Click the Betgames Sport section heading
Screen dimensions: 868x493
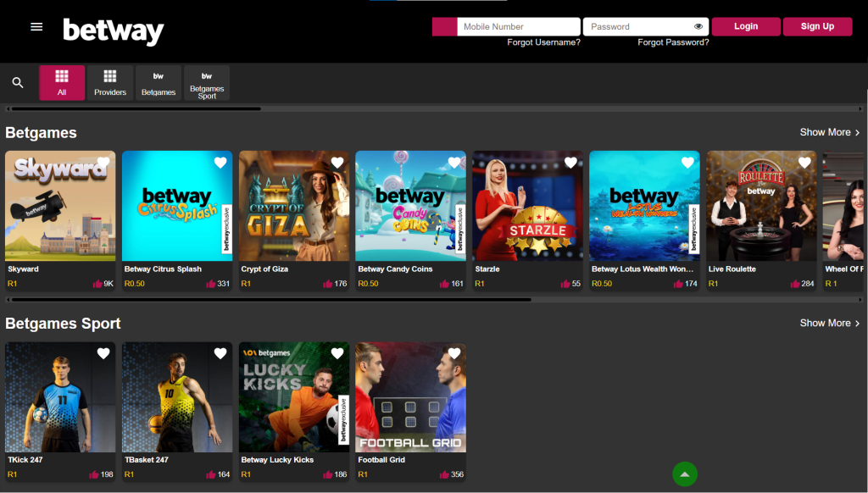tap(63, 324)
